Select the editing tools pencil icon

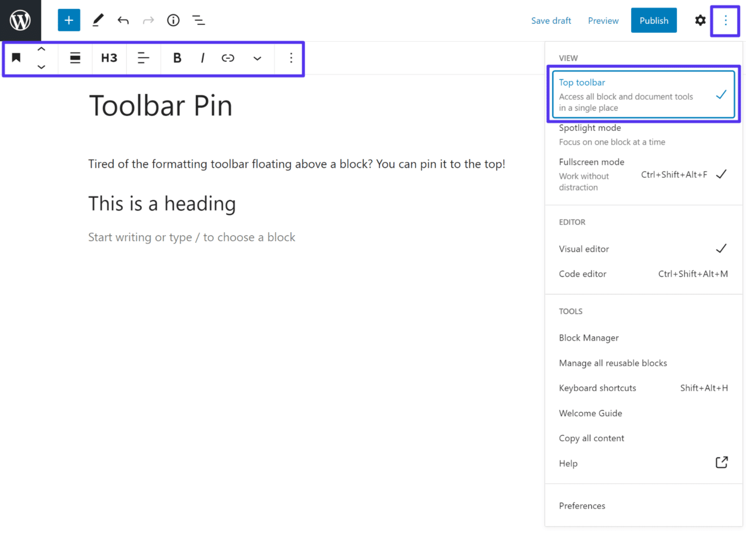97,20
